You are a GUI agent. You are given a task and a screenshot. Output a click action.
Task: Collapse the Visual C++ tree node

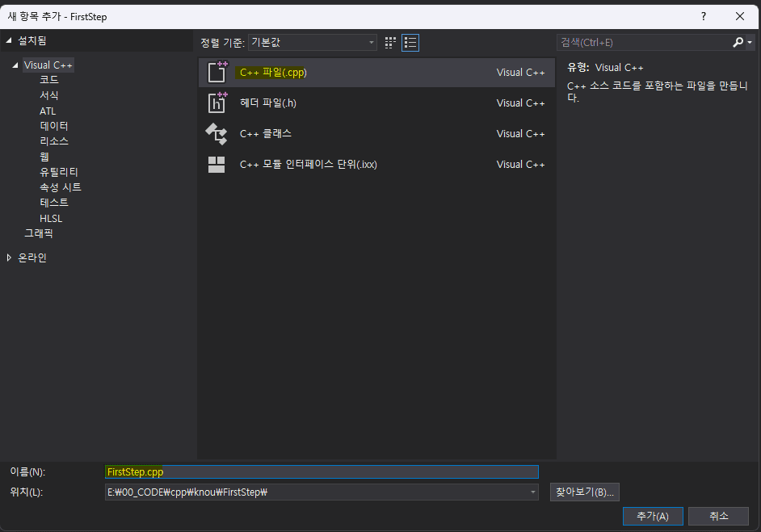click(x=15, y=65)
